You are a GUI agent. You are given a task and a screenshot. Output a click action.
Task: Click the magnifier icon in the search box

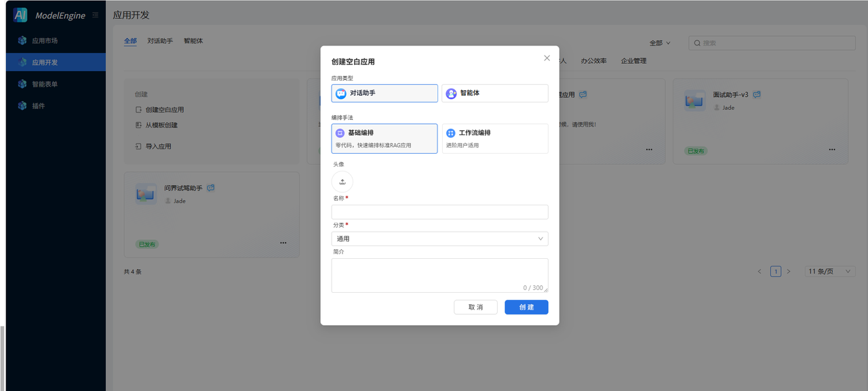click(697, 43)
